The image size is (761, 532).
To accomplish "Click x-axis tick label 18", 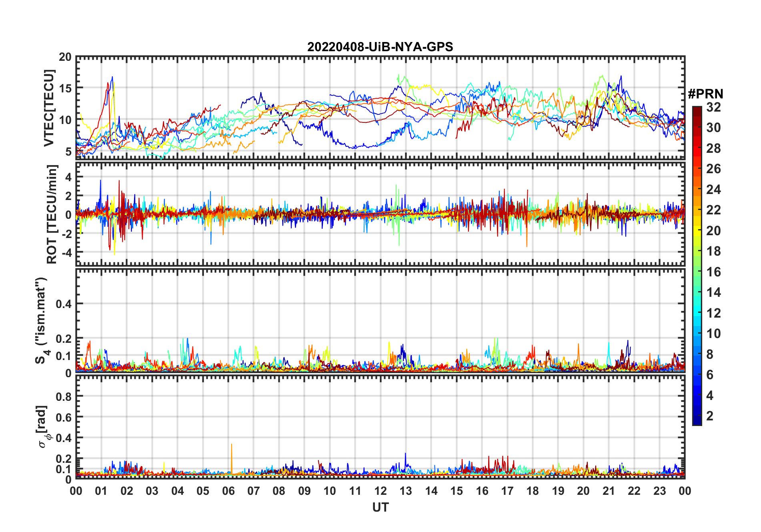I will point(533,491).
